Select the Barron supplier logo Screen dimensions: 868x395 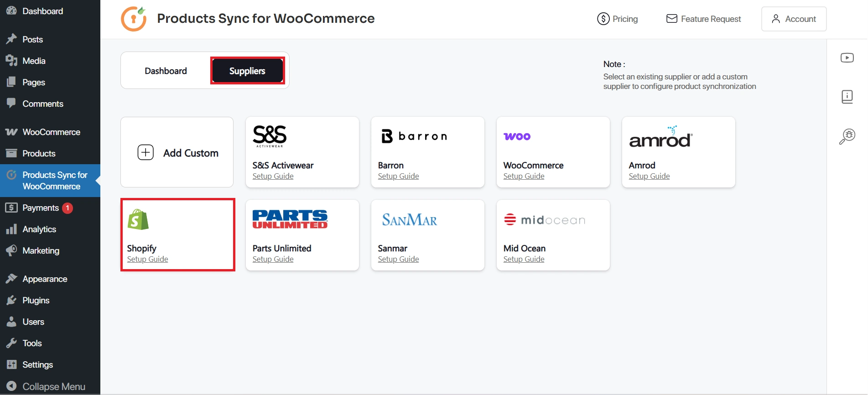point(413,135)
